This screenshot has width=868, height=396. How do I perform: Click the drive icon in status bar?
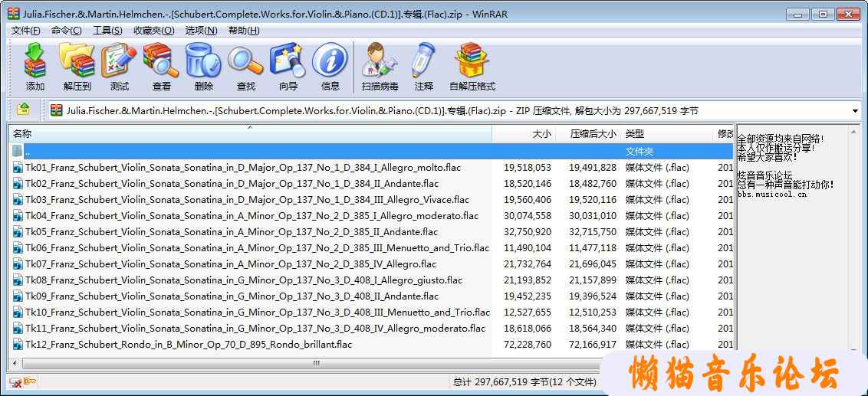(x=15, y=381)
